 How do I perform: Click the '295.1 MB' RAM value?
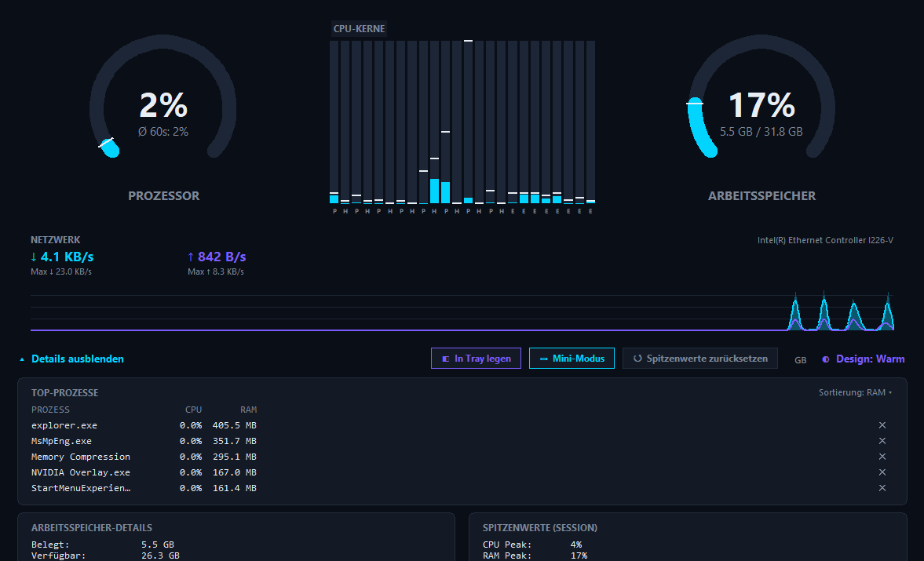[235, 456]
